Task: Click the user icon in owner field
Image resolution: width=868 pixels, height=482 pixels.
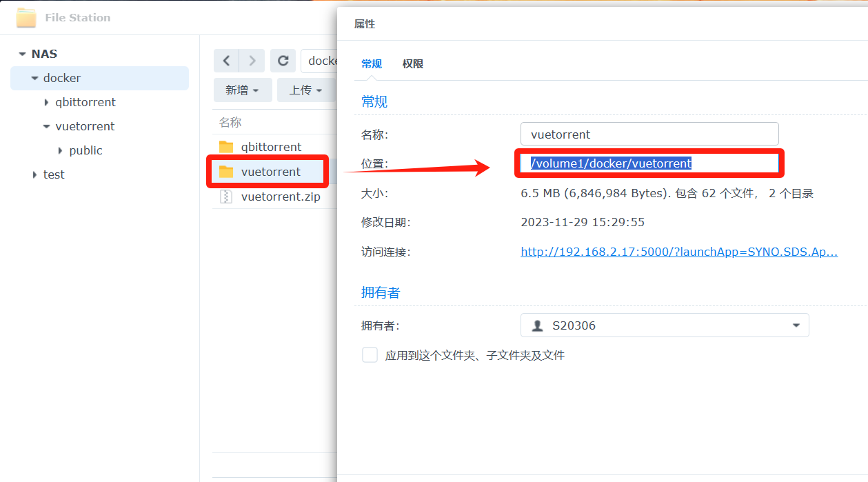Action: (x=538, y=325)
